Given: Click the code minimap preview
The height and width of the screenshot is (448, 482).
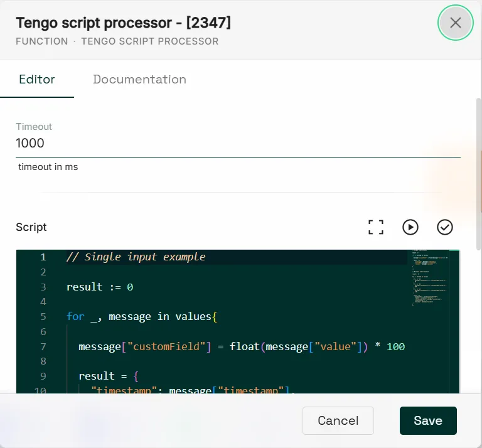Looking at the screenshot, I should coord(430,278).
